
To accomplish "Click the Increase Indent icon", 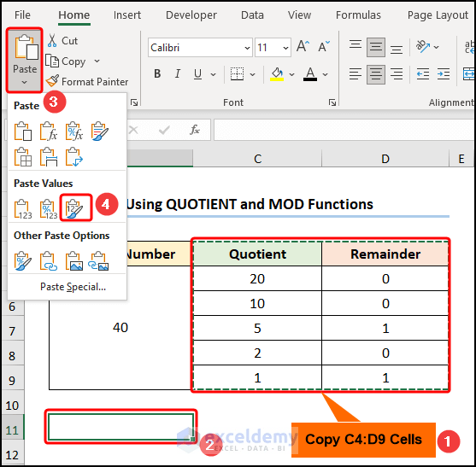I will (444, 73).
